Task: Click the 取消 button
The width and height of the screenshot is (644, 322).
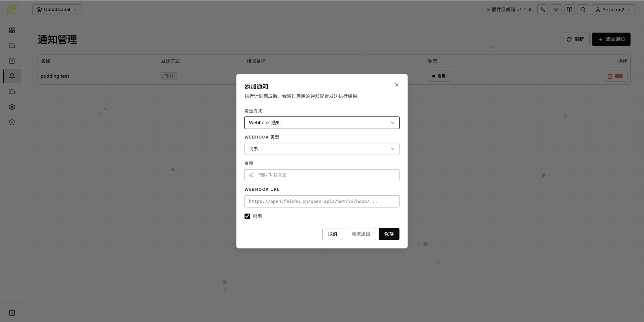Action: (x=333, y=234)
